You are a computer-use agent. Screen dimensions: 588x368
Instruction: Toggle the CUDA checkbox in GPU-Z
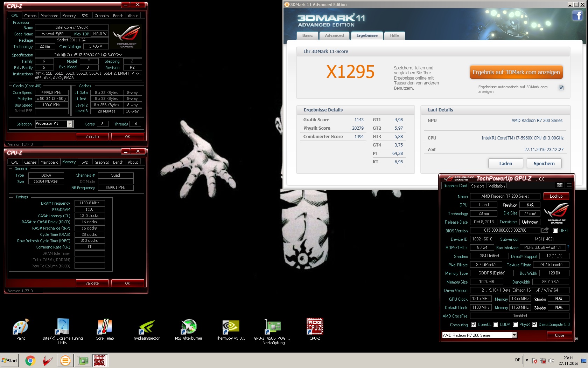point(496,325)
